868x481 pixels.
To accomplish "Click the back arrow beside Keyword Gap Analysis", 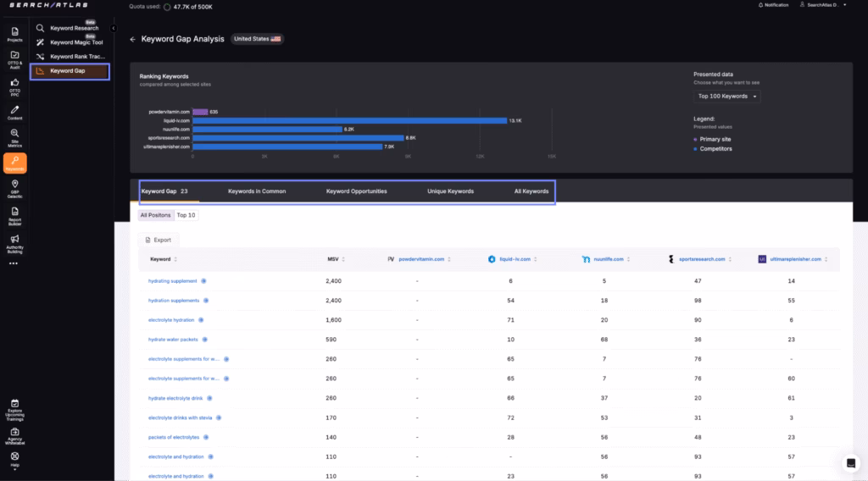I will tap(132, 39).
